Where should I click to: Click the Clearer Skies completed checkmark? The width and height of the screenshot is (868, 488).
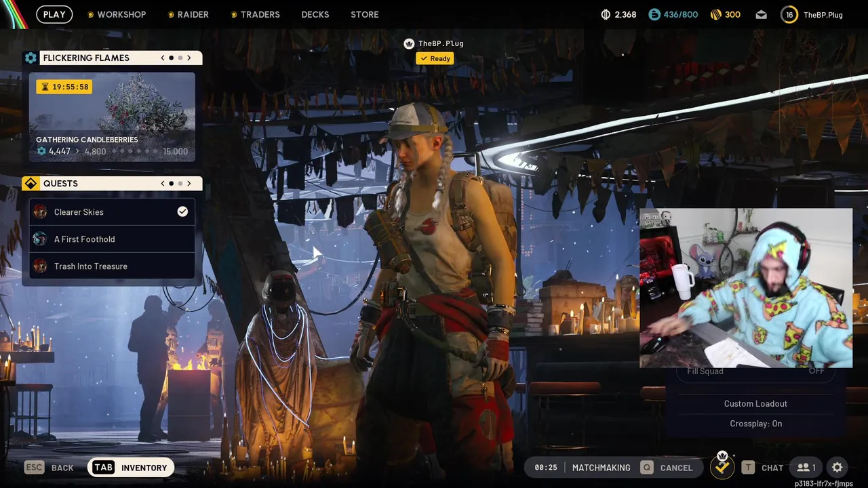[x=182, y=211]
